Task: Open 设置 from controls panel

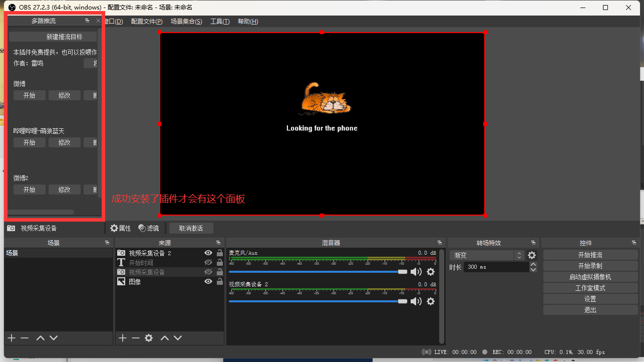Action: [x=590, y=299]
